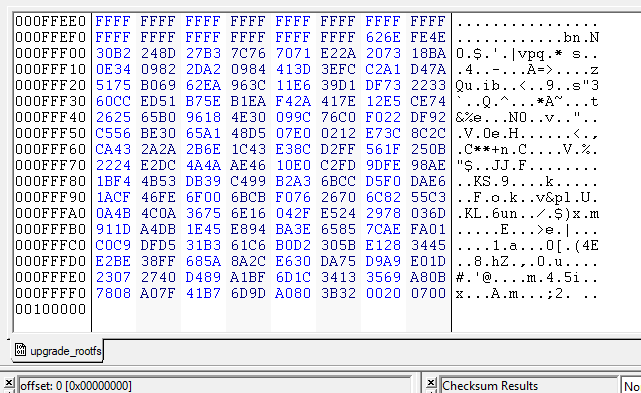The width and height of the screenshot is (641, 393).
Task: Click ASCII text ending in 'bn.N'
Action: pyautogui.click(x=527, y=38)
